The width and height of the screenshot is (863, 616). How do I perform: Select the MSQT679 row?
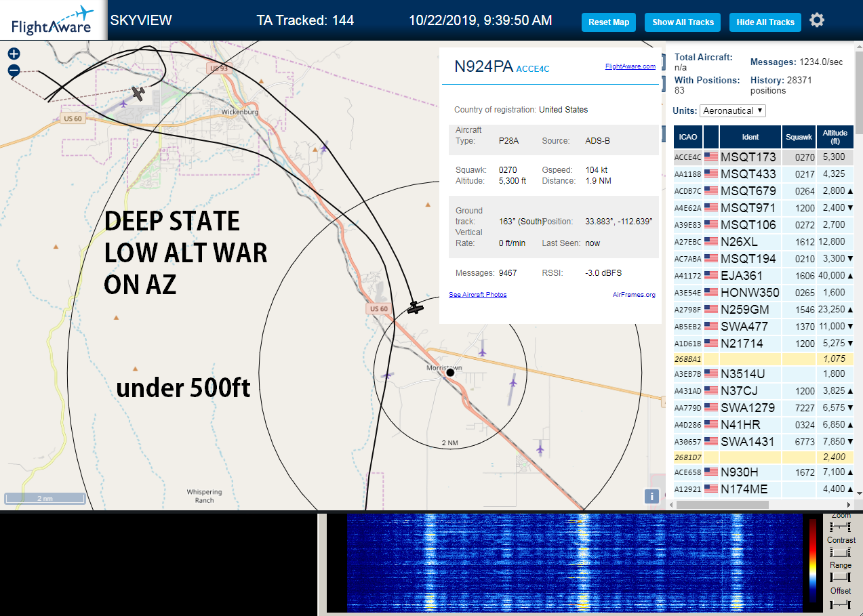point(764,191)
